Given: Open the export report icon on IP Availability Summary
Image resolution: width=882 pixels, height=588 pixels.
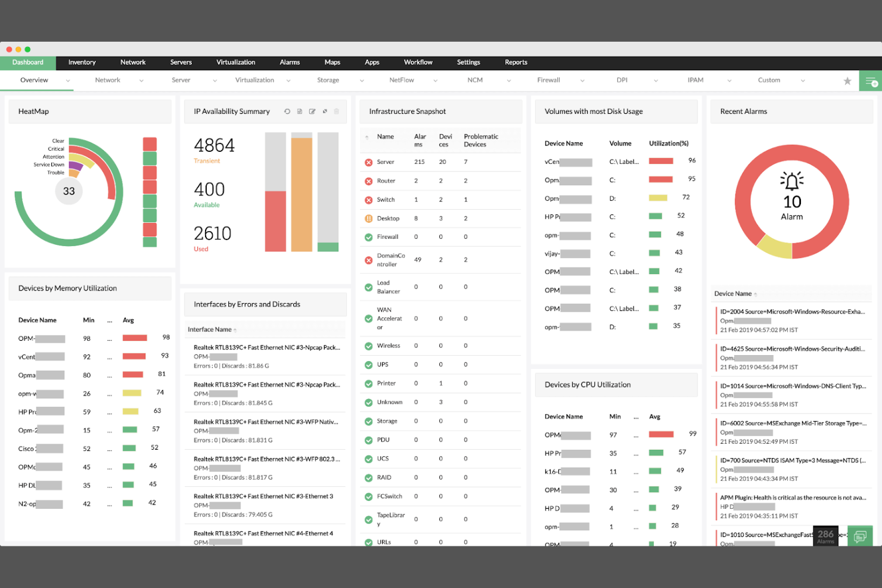Looking at the screenshot, I should point(300,111).
